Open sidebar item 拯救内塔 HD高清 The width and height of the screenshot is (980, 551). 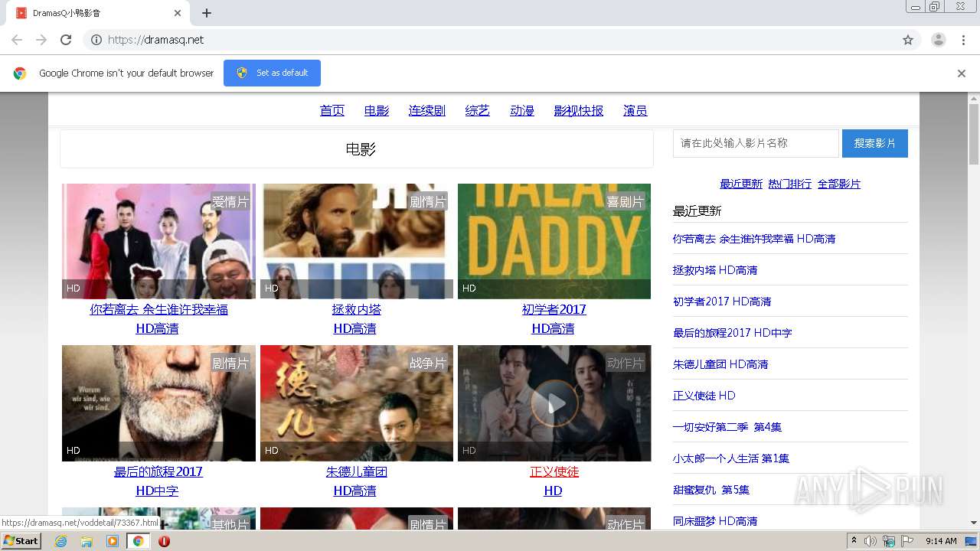pyautogui.click(x=715, y=270)
